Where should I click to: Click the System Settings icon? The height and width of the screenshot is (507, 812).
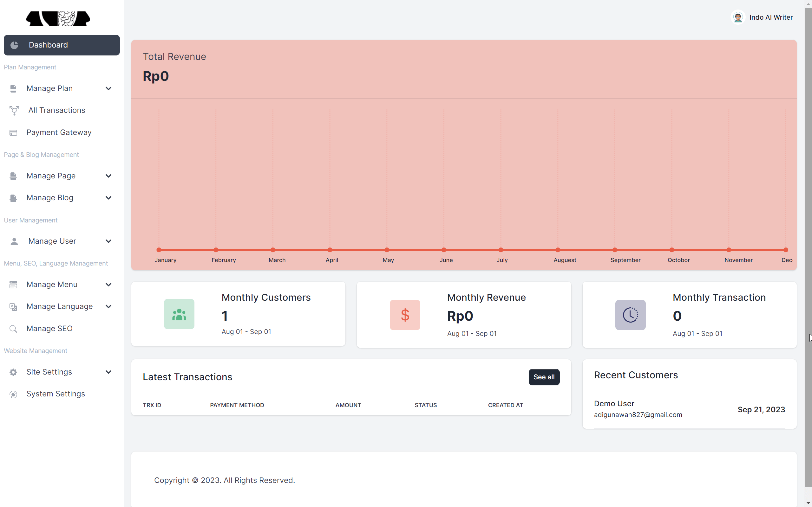[x=13, y=394]
